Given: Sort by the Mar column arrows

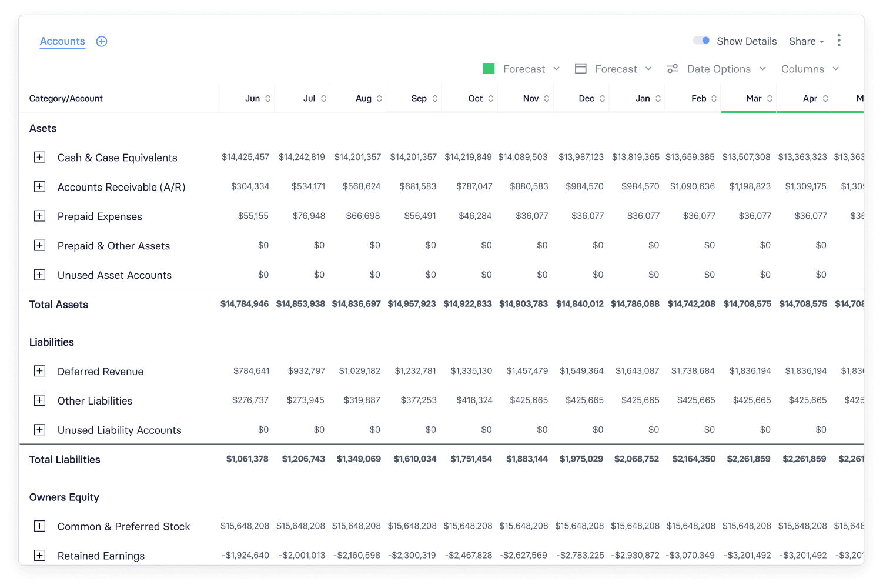Looking at the screenshot, I should [x=770, y=99].
